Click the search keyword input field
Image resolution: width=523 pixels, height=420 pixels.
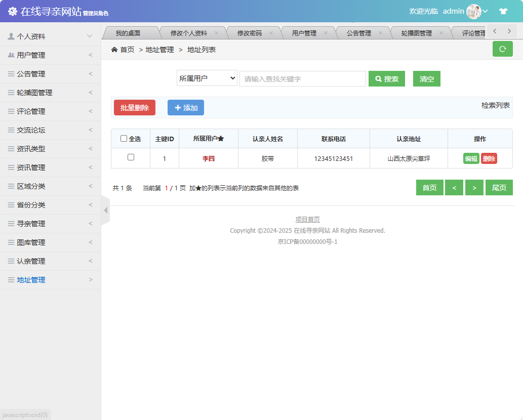(302, 78)
